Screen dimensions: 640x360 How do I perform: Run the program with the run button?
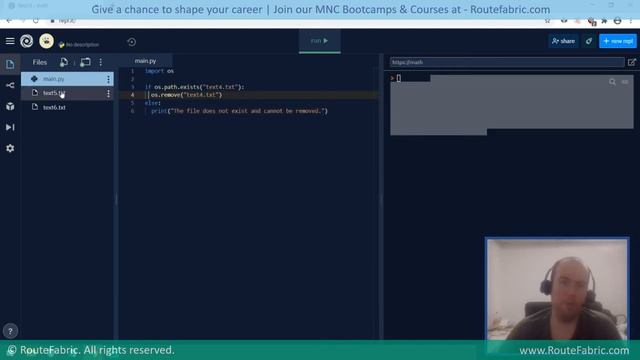(320, 41)
